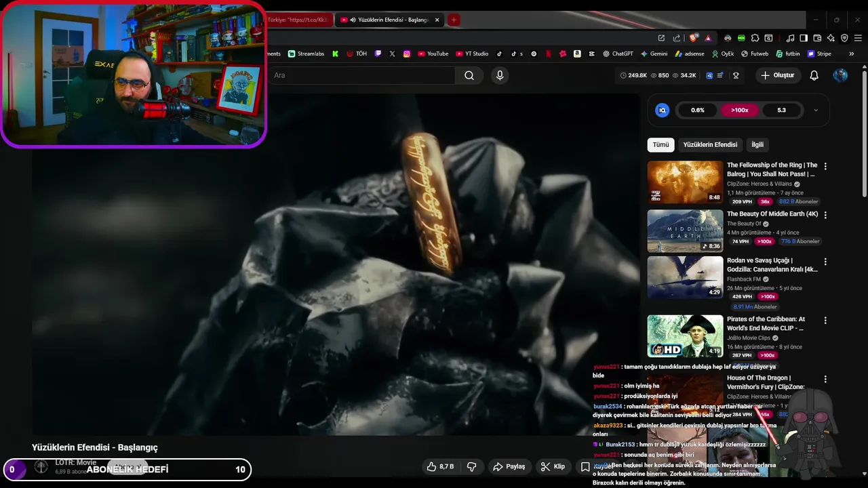Click the YouTube search magnifier button
The height and width of the screenshot is (488, 868).
[x=469, y=75]
